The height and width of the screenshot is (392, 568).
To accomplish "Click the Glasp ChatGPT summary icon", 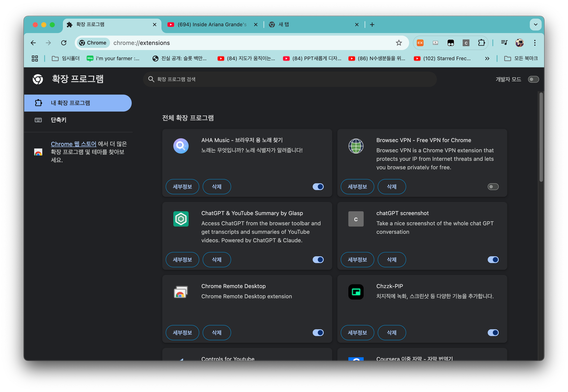I will click(181, 219).
